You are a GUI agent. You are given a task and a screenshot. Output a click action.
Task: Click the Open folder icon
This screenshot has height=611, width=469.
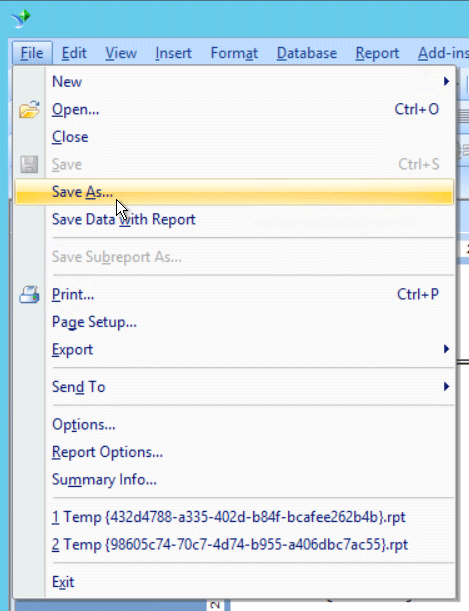(x=29, y=109)
